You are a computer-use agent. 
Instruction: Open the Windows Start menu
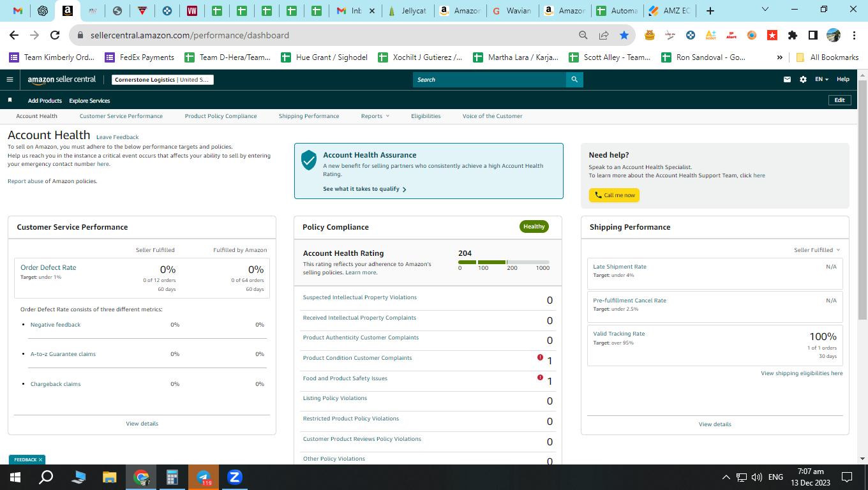pos(15,477)
